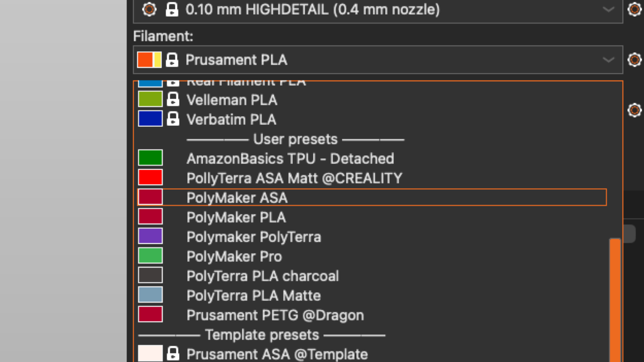644x362 pixels.
Task: Click the lock icon on Verbatim PLA row
Action: [x=173, y=119]
